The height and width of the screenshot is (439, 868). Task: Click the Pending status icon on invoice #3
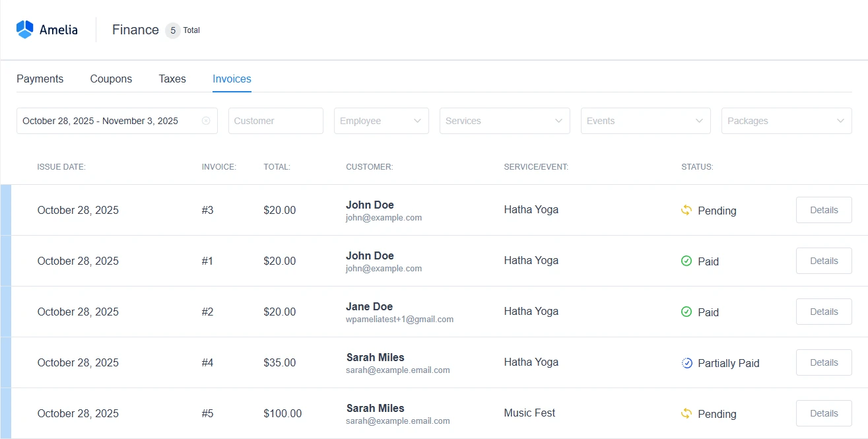click(686, 210)
